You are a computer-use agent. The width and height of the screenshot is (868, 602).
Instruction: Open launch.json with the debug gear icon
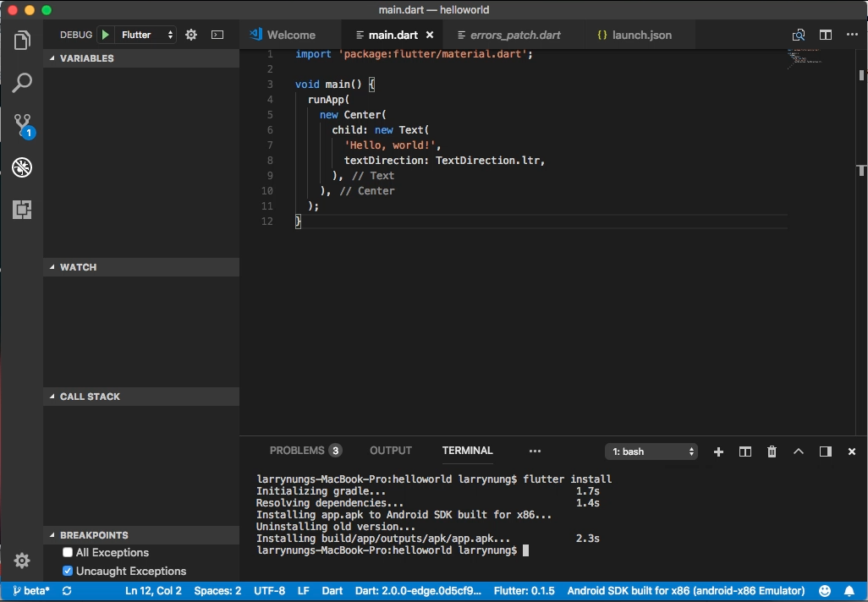coord(191,35)
